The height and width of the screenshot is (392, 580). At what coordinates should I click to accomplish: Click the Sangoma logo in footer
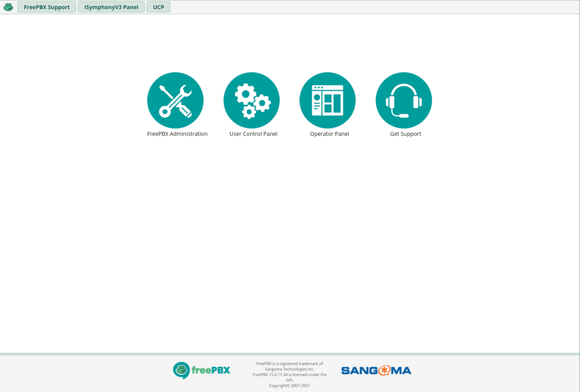(x=376, y=371)
